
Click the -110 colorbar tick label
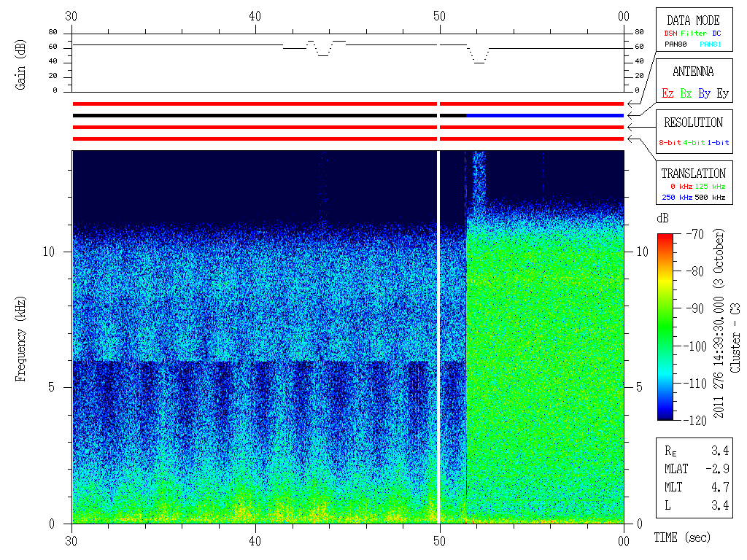click(x=697, y=384)
